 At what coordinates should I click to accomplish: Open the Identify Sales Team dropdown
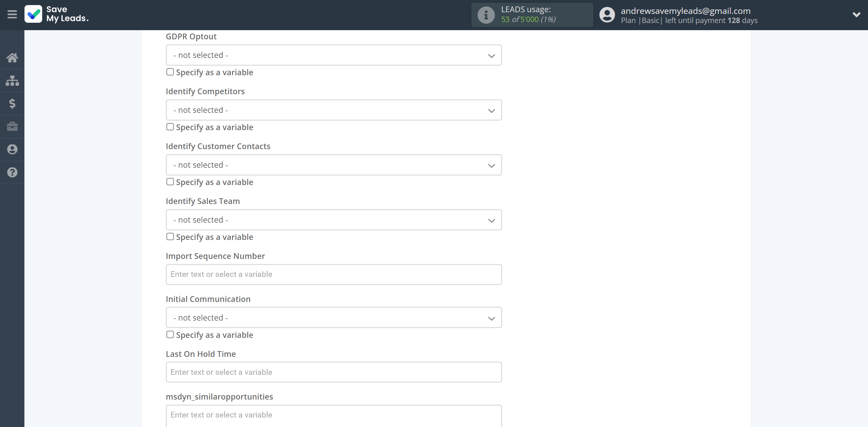point(334,220)
